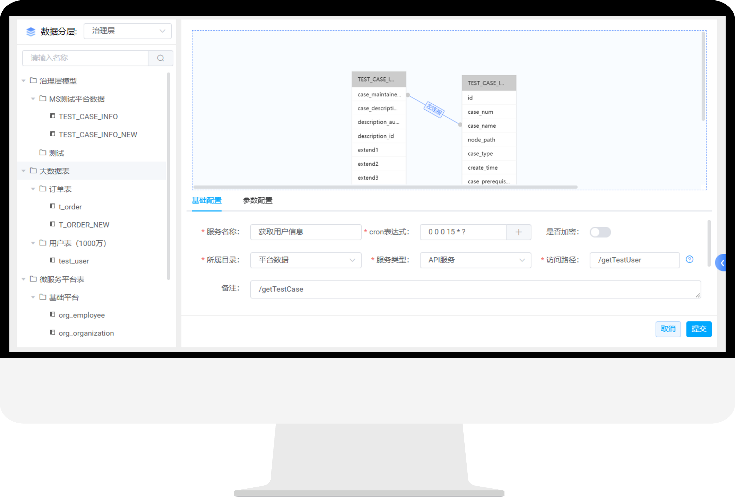Screen dimensions: 735x497
Task: Click the help icon next to 访问路径
Action: click(x=689, y=260)
